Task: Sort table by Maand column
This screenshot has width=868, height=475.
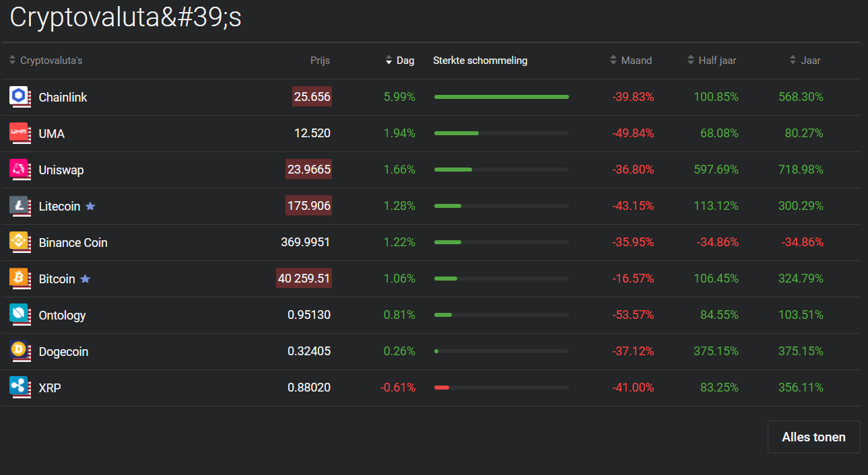Action: coord(631,61)
